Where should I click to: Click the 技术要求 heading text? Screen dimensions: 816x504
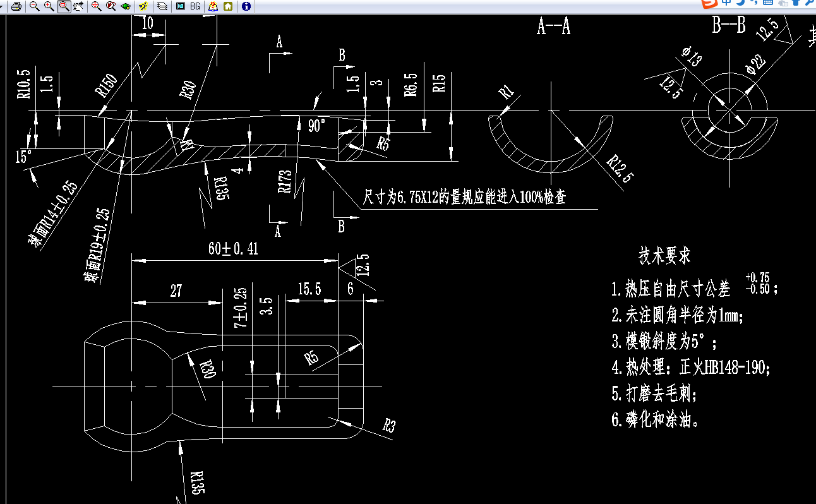point(664,256)
